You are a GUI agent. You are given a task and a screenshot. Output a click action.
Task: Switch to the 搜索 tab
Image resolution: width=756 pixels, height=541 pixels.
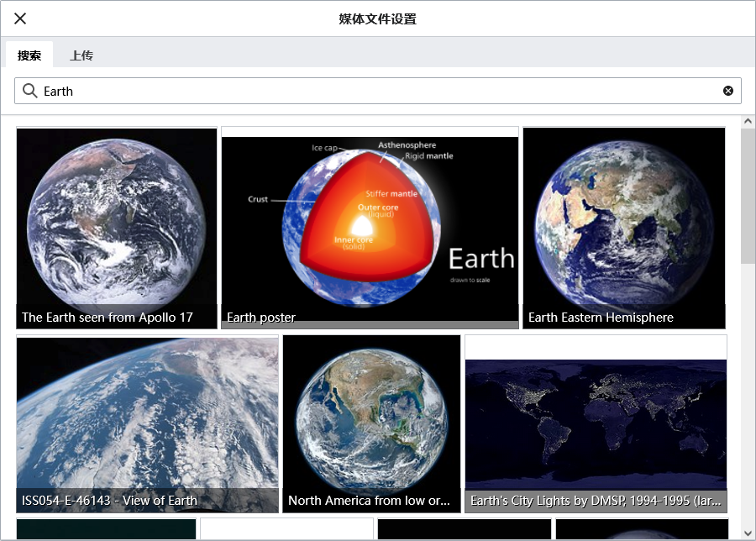pos(29,55)
